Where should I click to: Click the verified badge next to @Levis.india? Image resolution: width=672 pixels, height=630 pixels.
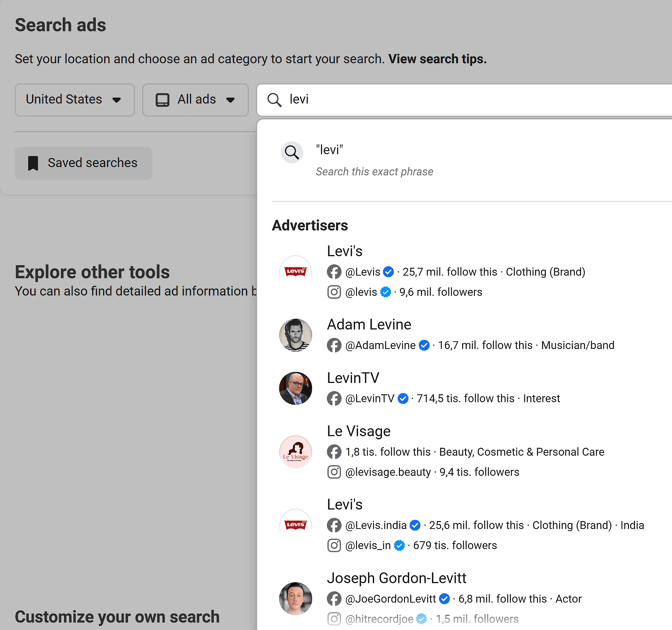coord(415,525)
